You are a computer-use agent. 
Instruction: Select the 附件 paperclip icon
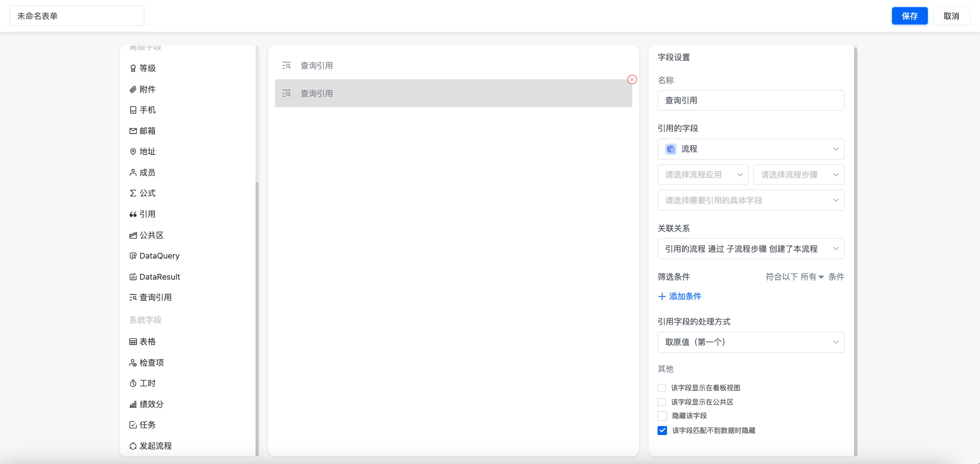click(133, 90)
